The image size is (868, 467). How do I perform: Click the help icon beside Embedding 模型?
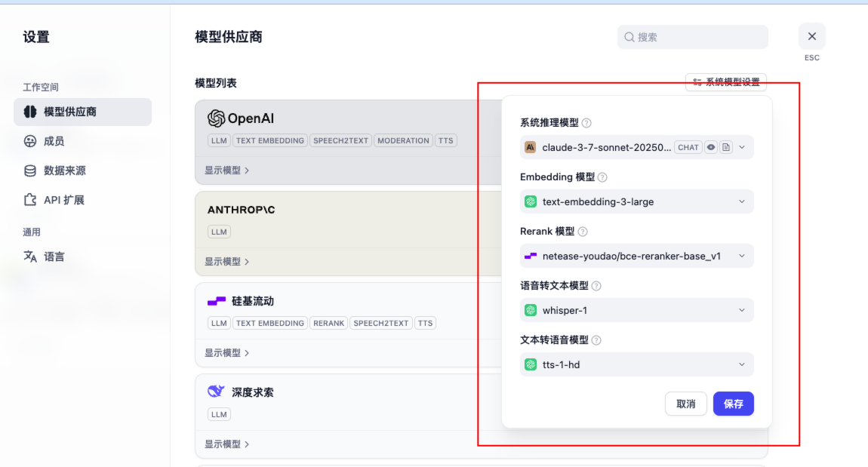pos(602,177)
